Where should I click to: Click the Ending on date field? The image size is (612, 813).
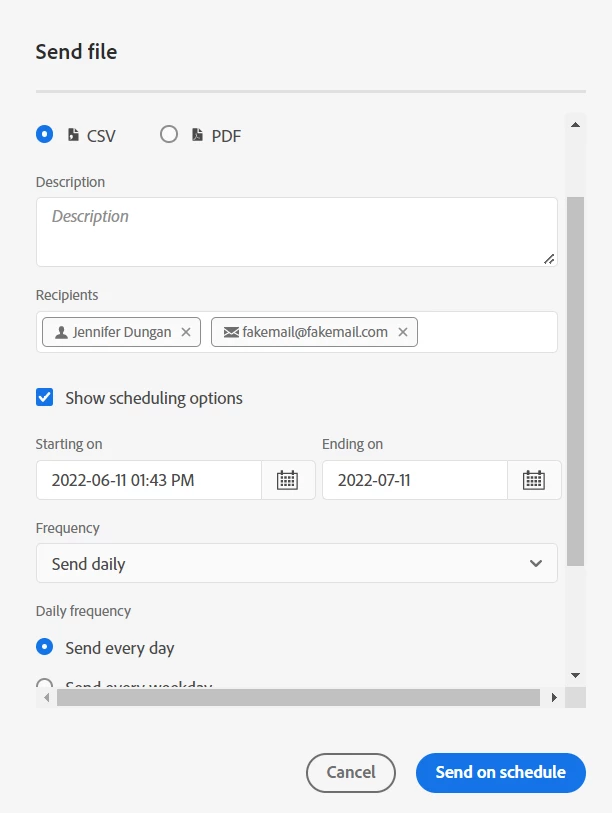414,480
